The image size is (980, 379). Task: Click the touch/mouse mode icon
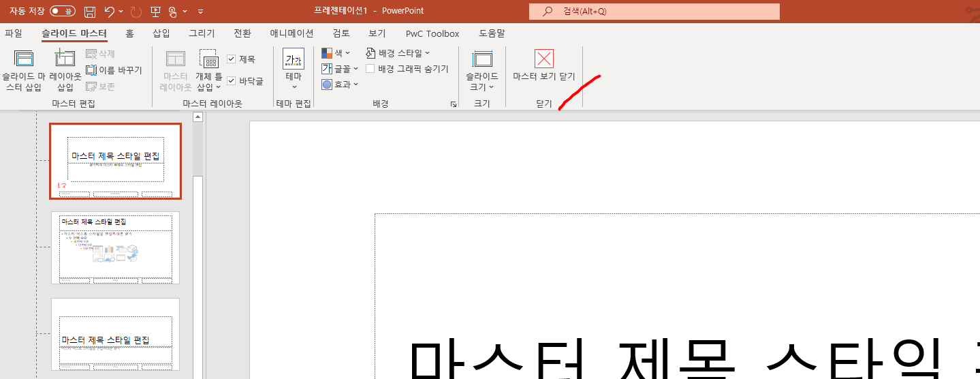(173, 12)
